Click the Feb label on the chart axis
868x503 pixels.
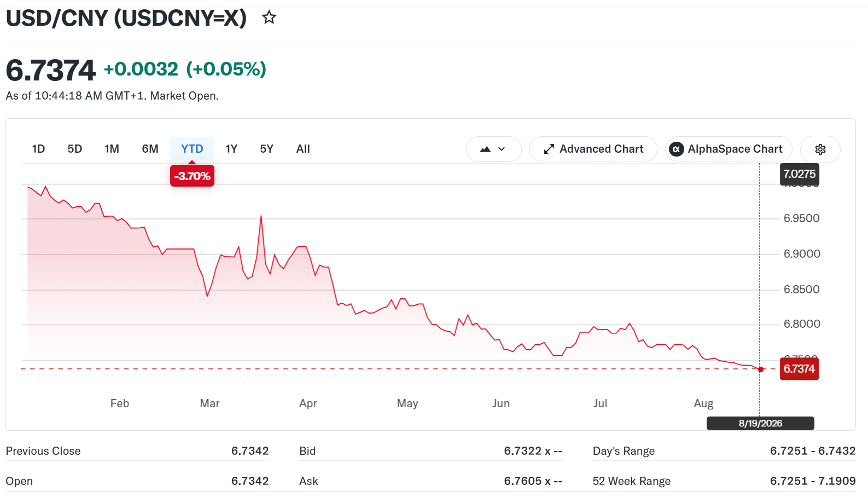pos(120,403)
